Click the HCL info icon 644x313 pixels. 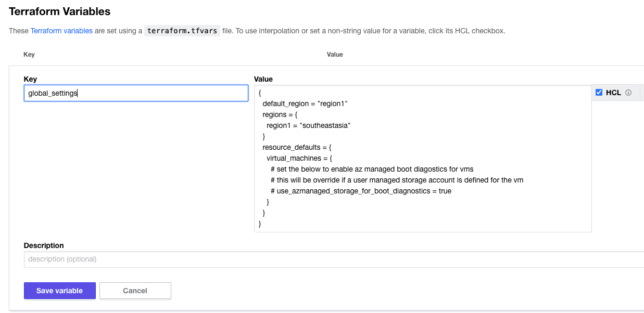point(628,93)
